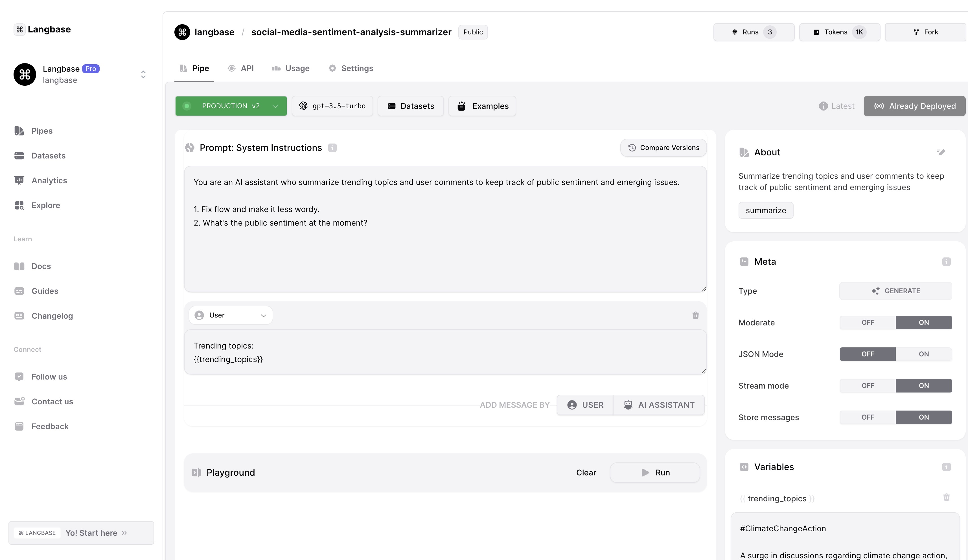This screenshot has height=560, width=968.
Task: Click the info icon beside Variables
Action: coord(946,467)
